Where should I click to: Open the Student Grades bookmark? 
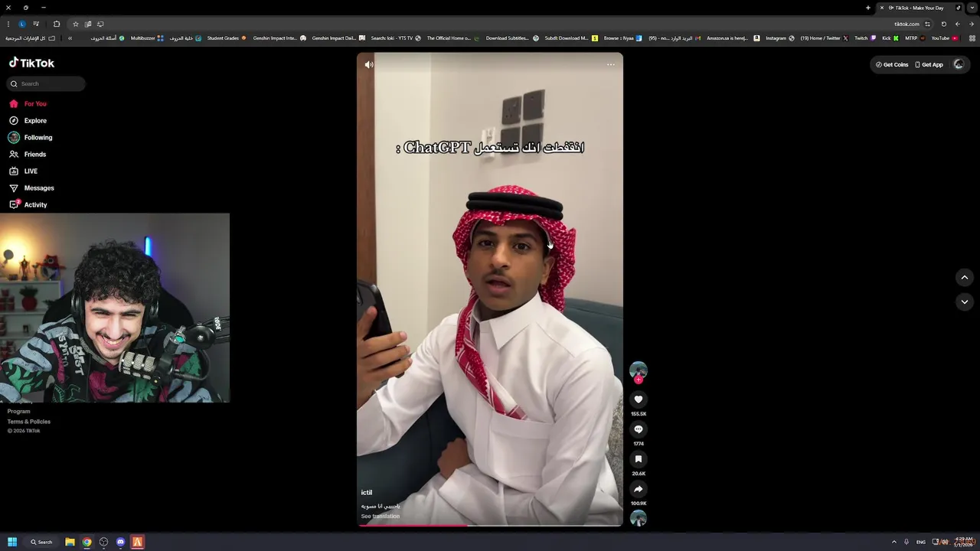pos(227,38)
